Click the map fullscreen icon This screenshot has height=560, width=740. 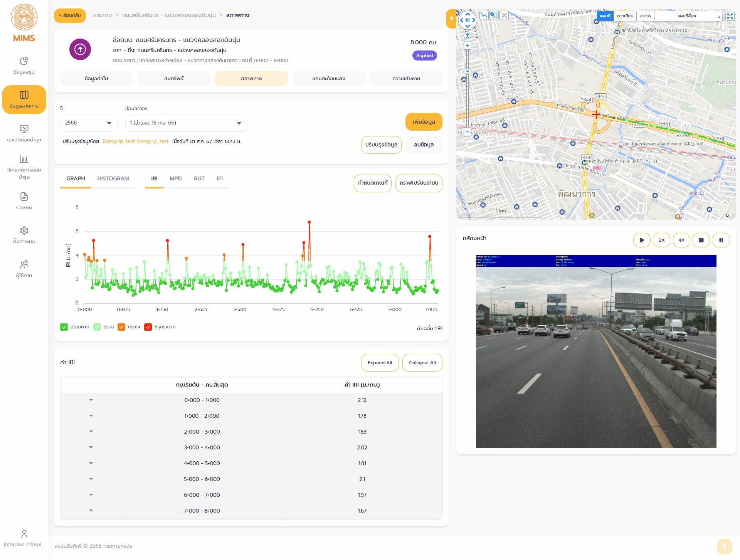click(x=730, y=16)
